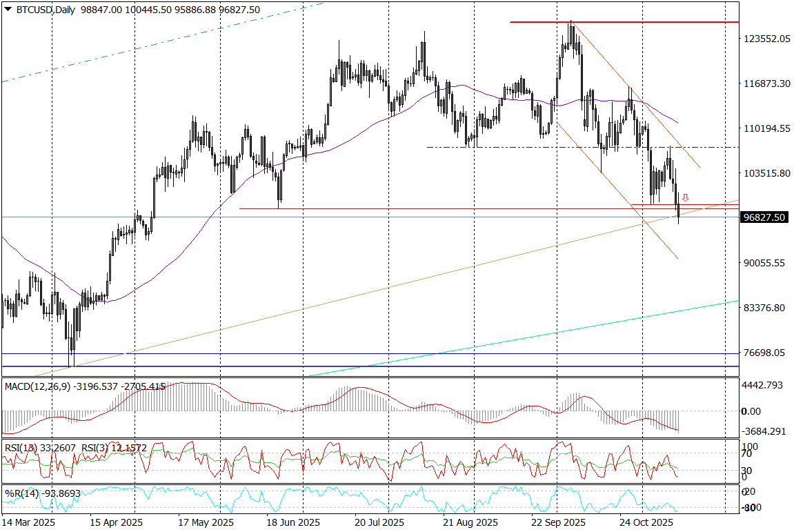794x532 pixels.
Task: Click the 22 Sep 2025 date label
Action: pos(558,522)
